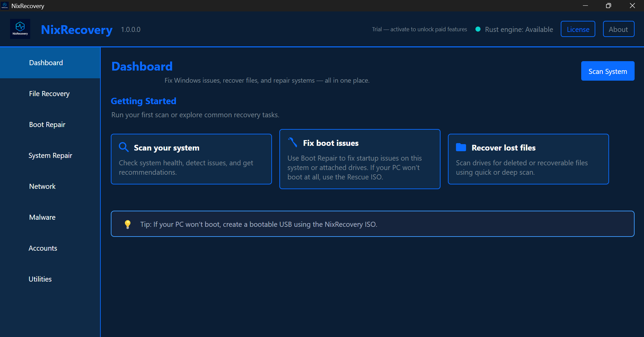This screenshot has width=644, height=337.
Task: Click the NixRecovery brand title in header
Action: tap(77, 30)
